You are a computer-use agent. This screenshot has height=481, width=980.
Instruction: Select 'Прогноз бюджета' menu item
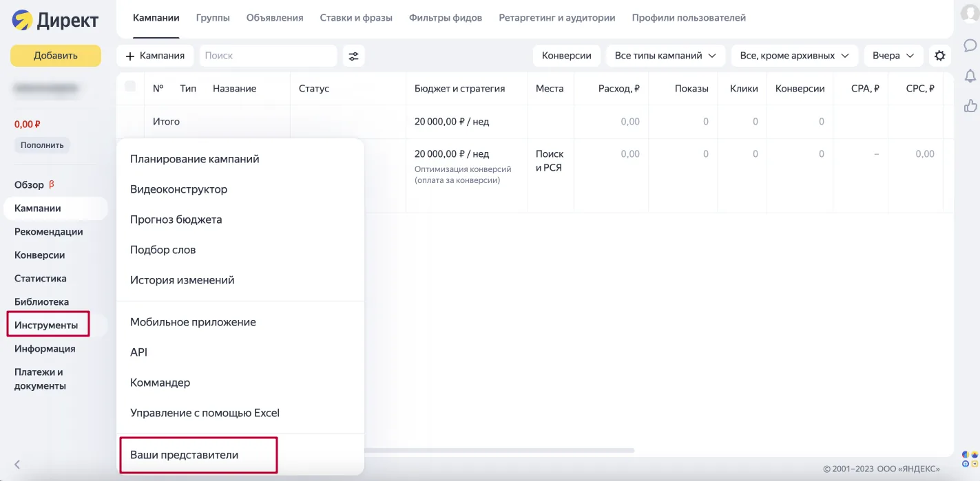pyautogui.click(x=176, y=220)
